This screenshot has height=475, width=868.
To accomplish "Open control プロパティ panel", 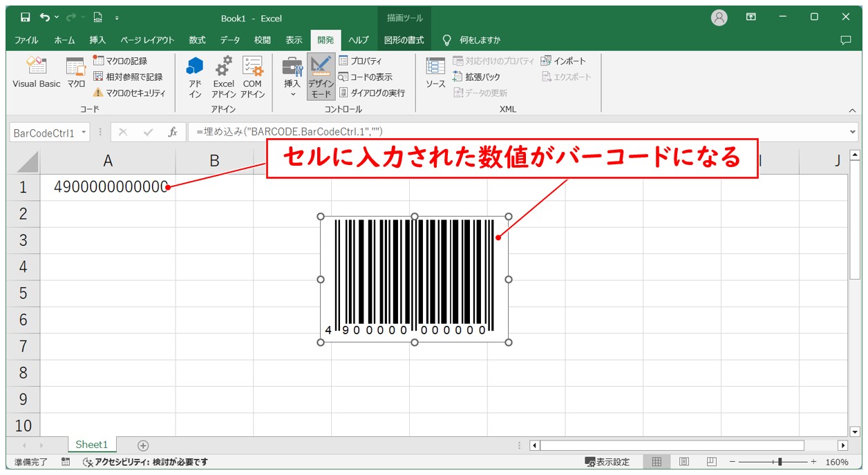I will click(360, 61).
